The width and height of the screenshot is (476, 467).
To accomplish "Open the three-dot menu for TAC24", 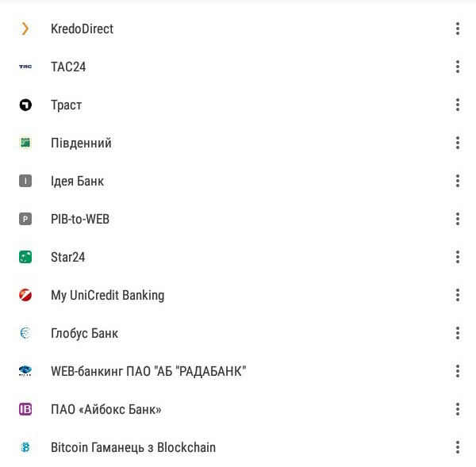I will 458,67.
